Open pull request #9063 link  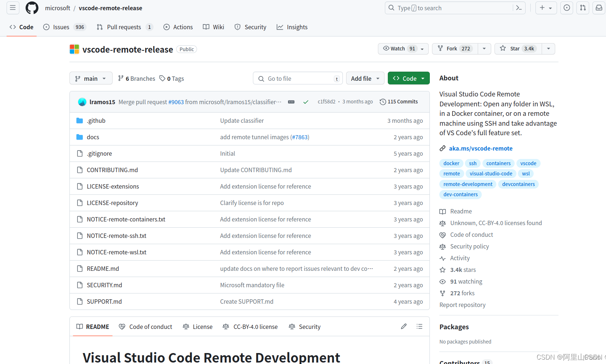click(x=176, y=102)
